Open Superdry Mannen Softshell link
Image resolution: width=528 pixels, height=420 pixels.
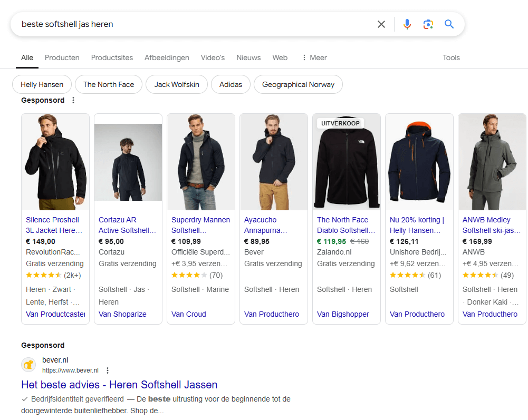(200, 225)
